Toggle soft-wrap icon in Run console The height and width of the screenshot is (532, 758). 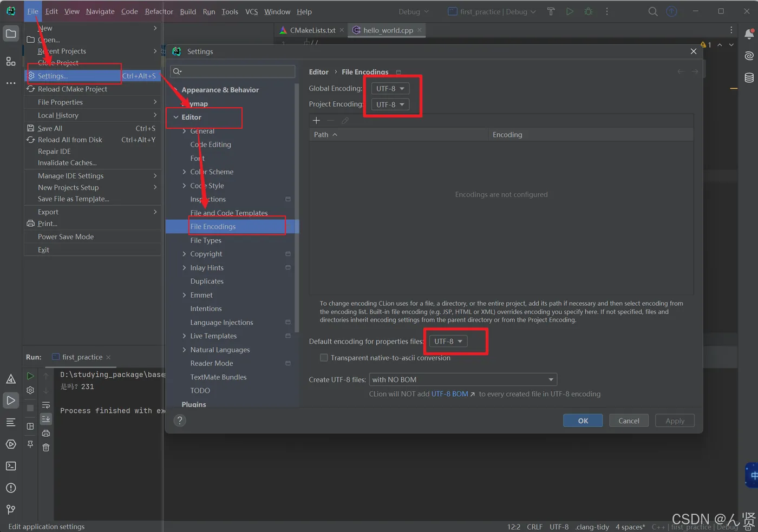click(46, 405)
